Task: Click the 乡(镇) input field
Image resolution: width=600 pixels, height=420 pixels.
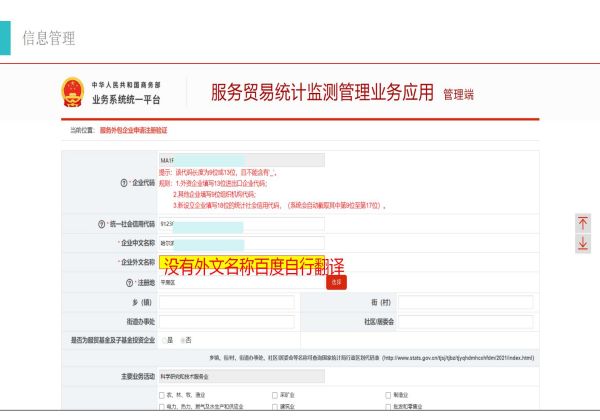Action: click(x=226, y=302)
